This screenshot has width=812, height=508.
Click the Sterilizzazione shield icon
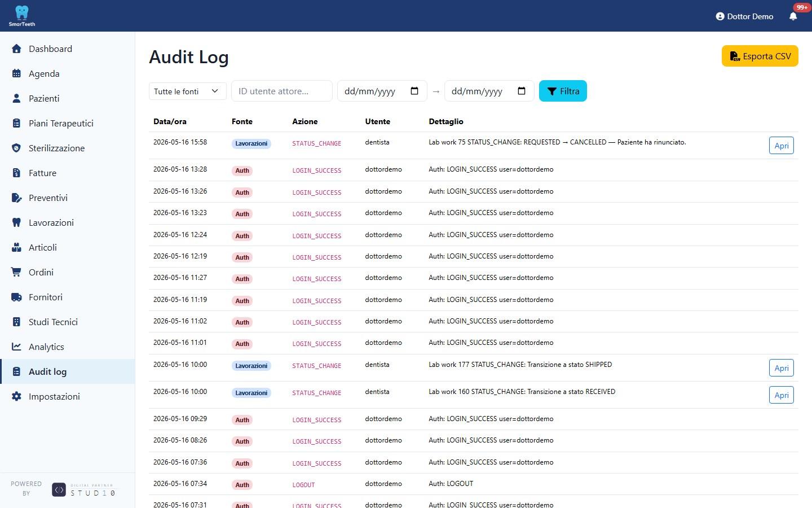coord(16,148)
